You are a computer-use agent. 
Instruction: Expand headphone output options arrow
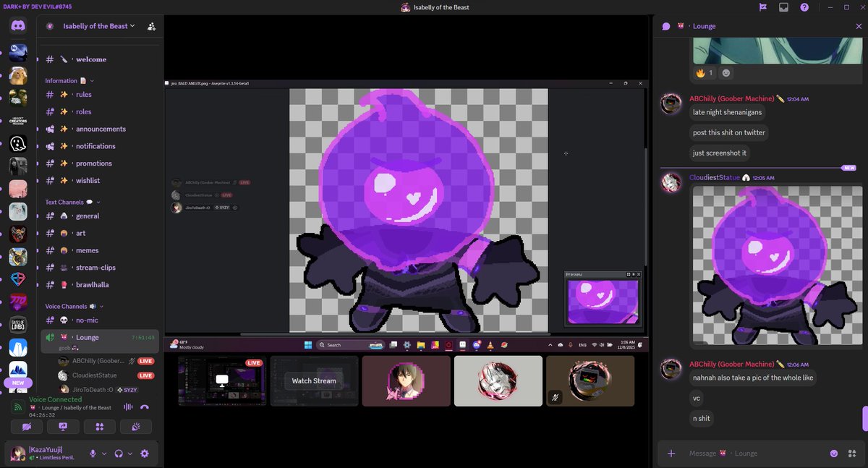130,454
